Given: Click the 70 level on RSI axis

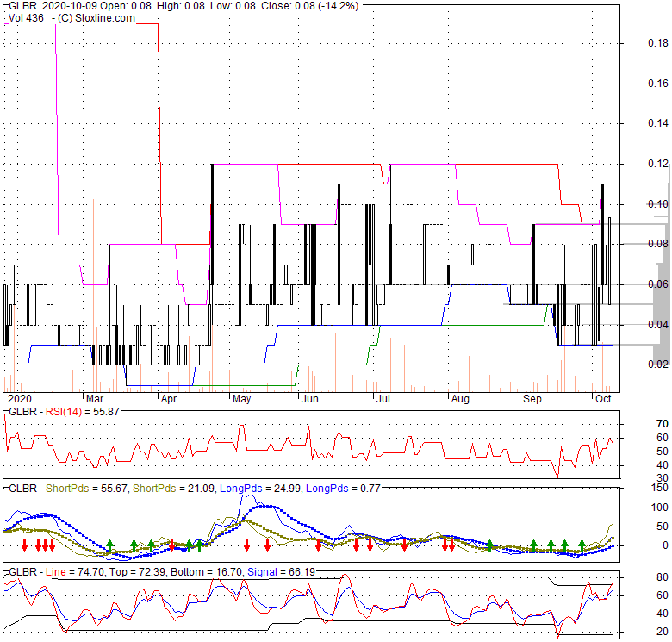Looking at the screenshot, I should coord(663,424).
